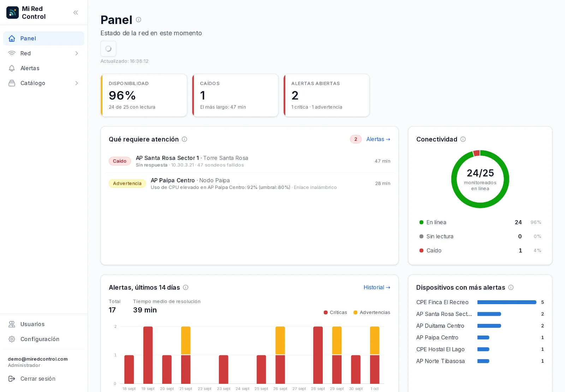Screen dimensions: 565x392
Task: Open the AP Santa Rosa Sector 1 alert row
Action: point(250,161)
